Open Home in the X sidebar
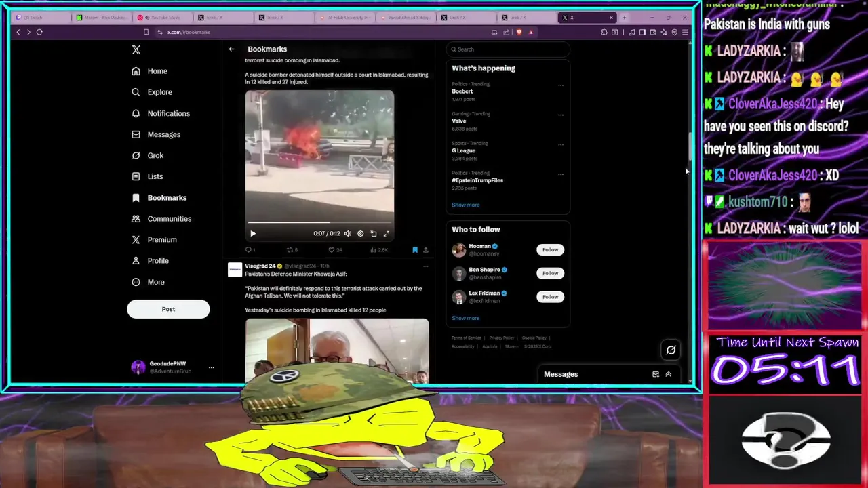Image resolution: width=868 pixels, height=488 pixels. point(150,71)
